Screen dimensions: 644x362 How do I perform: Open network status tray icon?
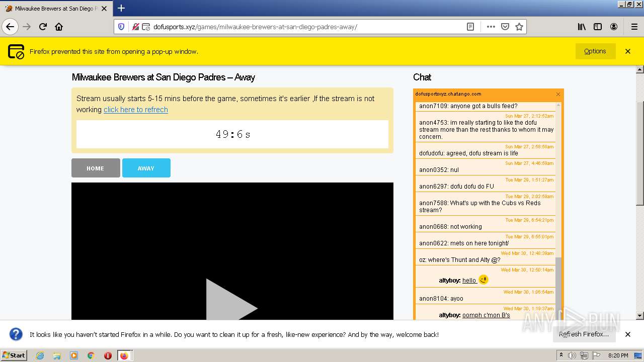coord(584,355)
